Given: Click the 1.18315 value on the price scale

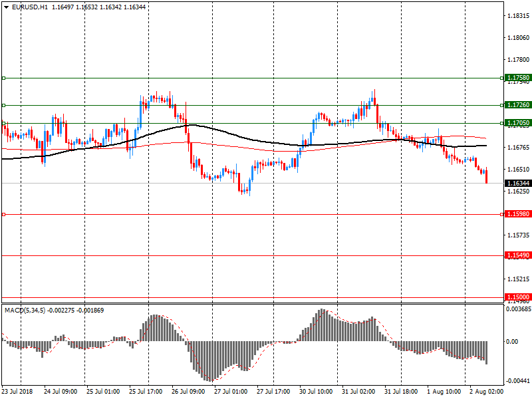Looking at the screenshot, I should point(517,15).
